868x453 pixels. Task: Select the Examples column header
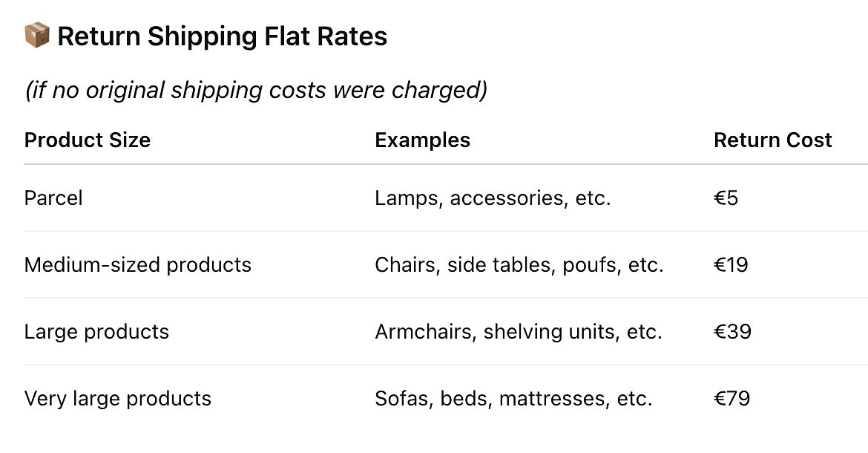[422, 140]
